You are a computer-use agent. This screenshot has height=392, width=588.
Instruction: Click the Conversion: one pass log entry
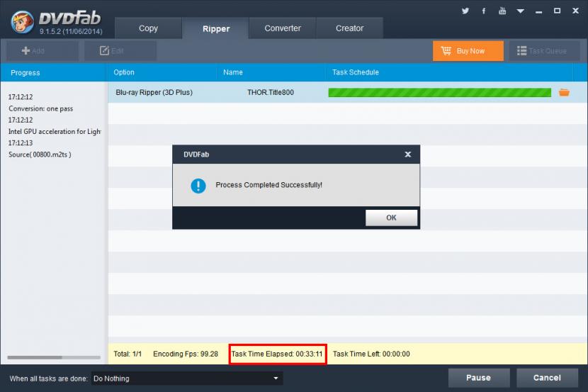41,108
